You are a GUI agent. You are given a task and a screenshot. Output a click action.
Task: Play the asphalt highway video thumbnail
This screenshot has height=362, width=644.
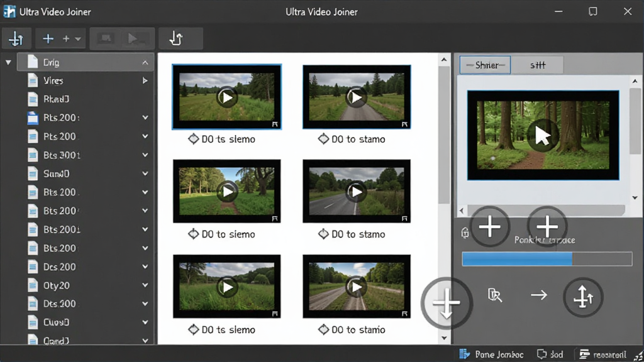(x=356, y=192)
